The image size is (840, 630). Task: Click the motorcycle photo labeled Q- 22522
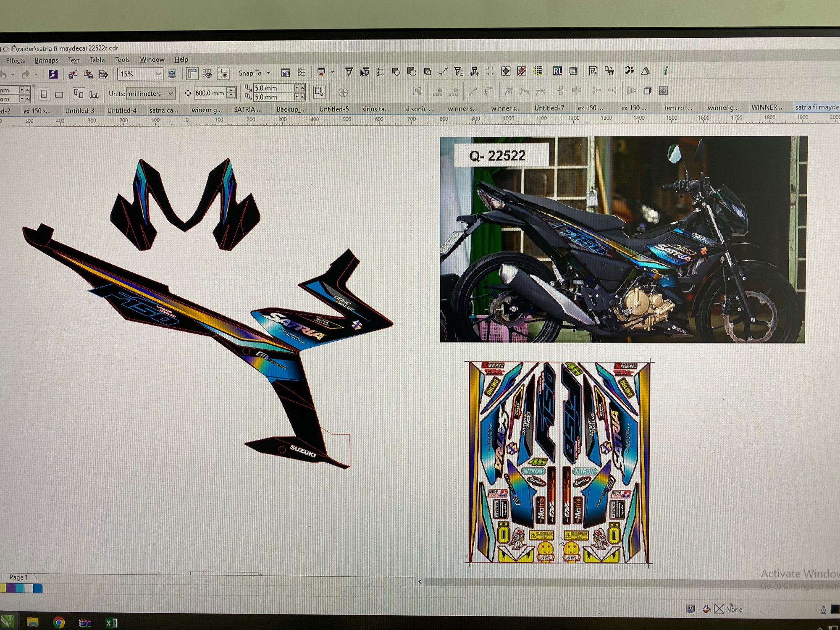623,239
